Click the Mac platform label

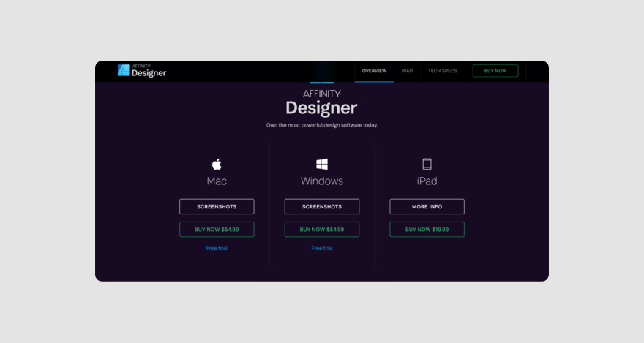[x=217, y=181]
